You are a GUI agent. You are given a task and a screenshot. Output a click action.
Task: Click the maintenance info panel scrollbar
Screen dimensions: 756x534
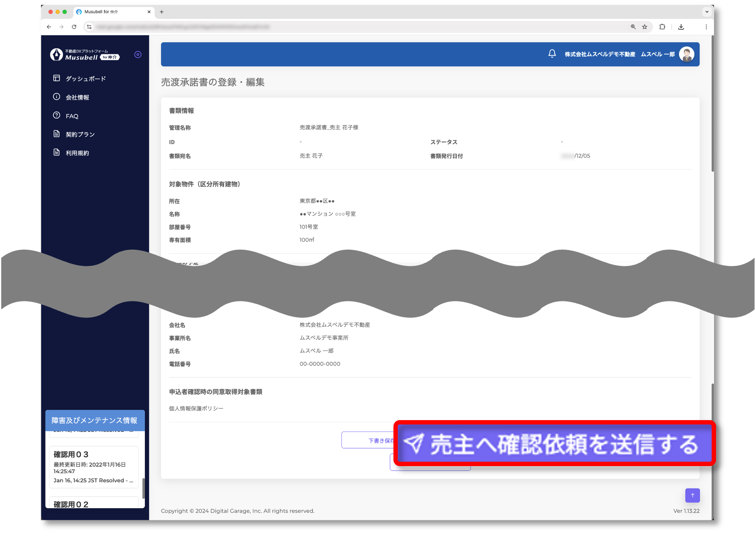(x=143, y=488)
